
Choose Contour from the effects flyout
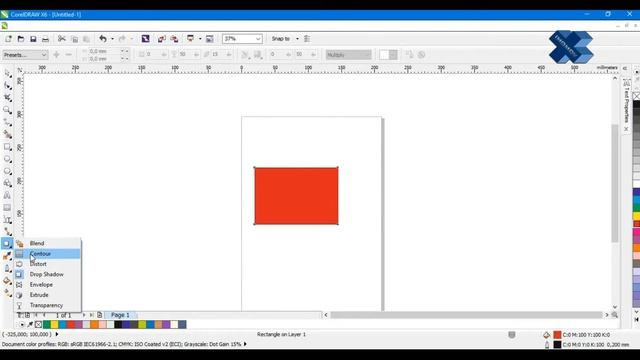point(47,254)
